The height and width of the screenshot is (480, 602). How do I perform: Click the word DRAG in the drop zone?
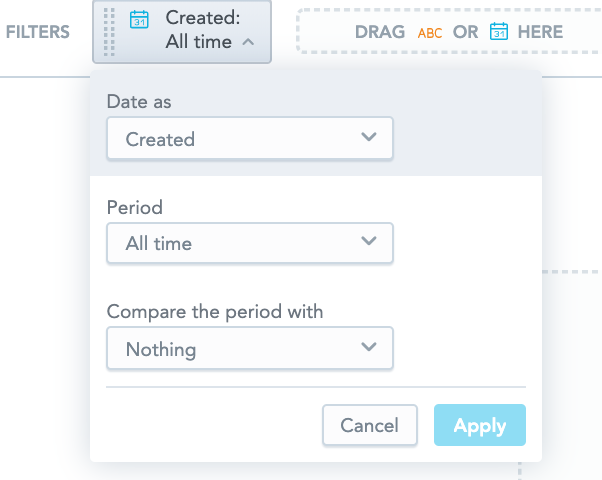(380, 32)
